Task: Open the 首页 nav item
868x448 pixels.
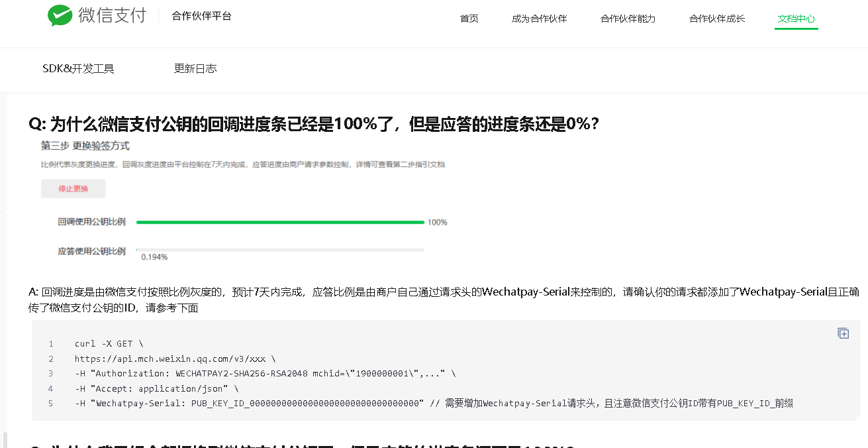Action: [x=469, y=19]
